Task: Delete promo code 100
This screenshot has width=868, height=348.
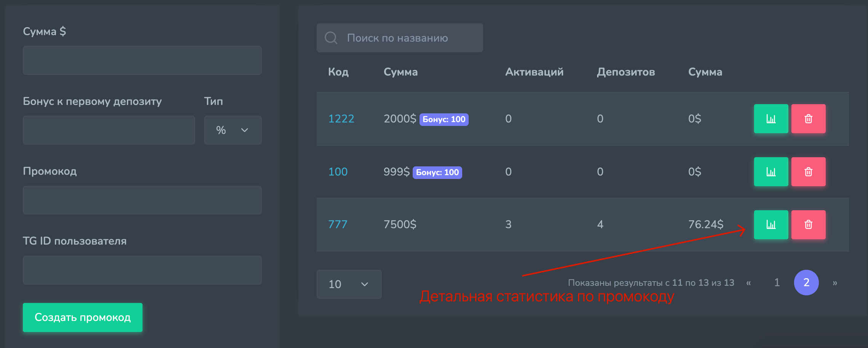Action: click(x=808, y=172)
